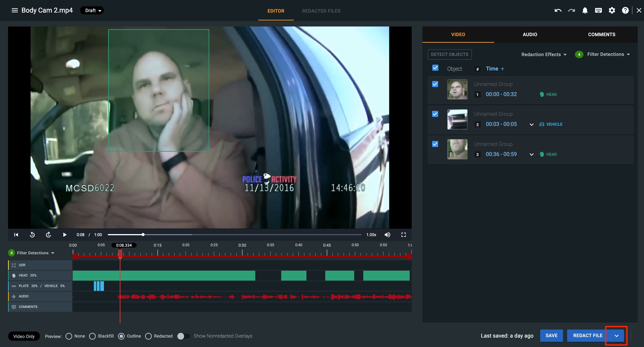644x347 pixels.
Task: Open the Redacted Files tab
Action: coord(321,11)
